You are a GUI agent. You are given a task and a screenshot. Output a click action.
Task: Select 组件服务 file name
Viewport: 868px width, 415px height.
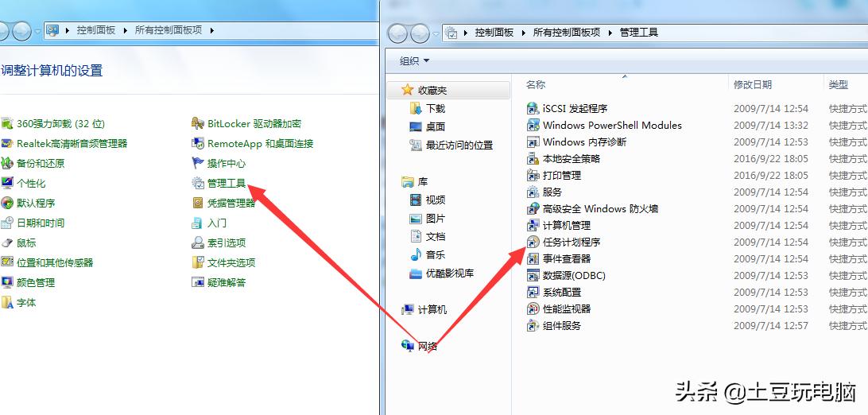pos(562,325)
